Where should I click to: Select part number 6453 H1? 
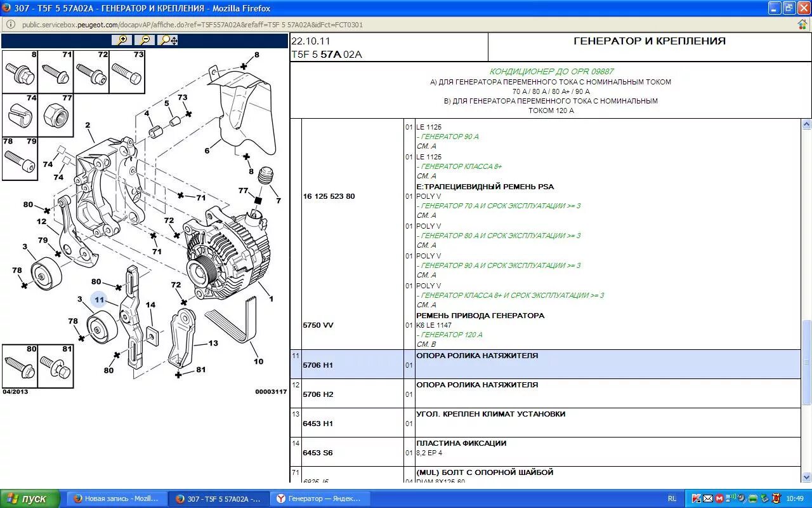coord(318,424)
